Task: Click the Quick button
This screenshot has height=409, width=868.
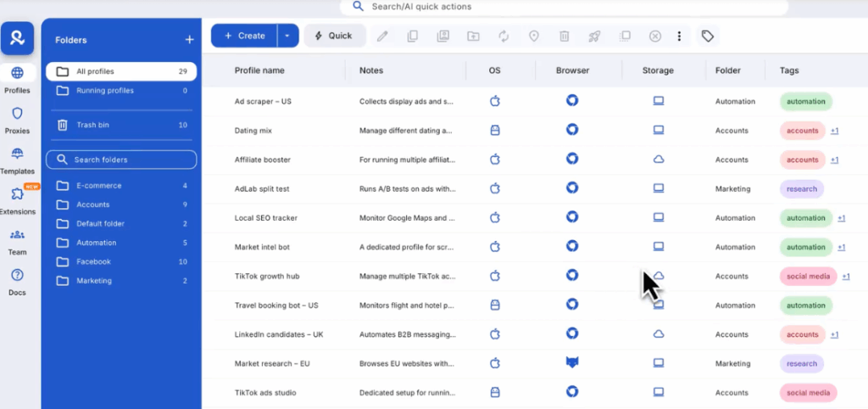Action: (x=334, y=36)
